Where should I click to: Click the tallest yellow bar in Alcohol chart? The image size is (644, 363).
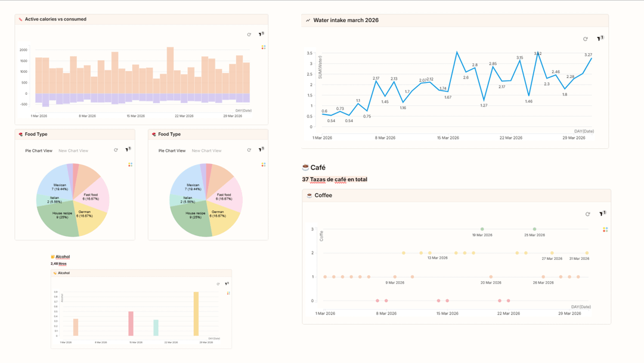[196, 314]
